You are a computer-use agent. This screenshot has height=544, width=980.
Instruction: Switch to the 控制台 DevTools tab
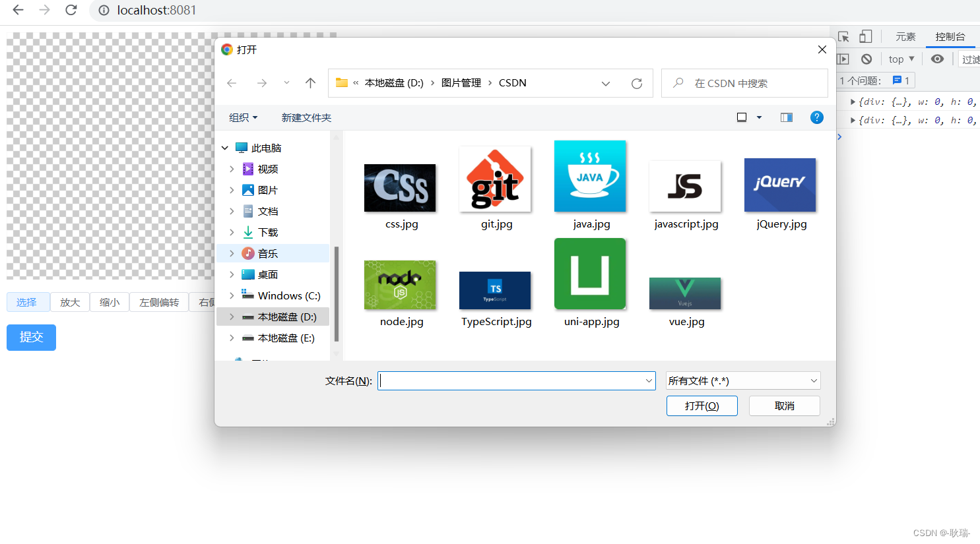(950, 37)
